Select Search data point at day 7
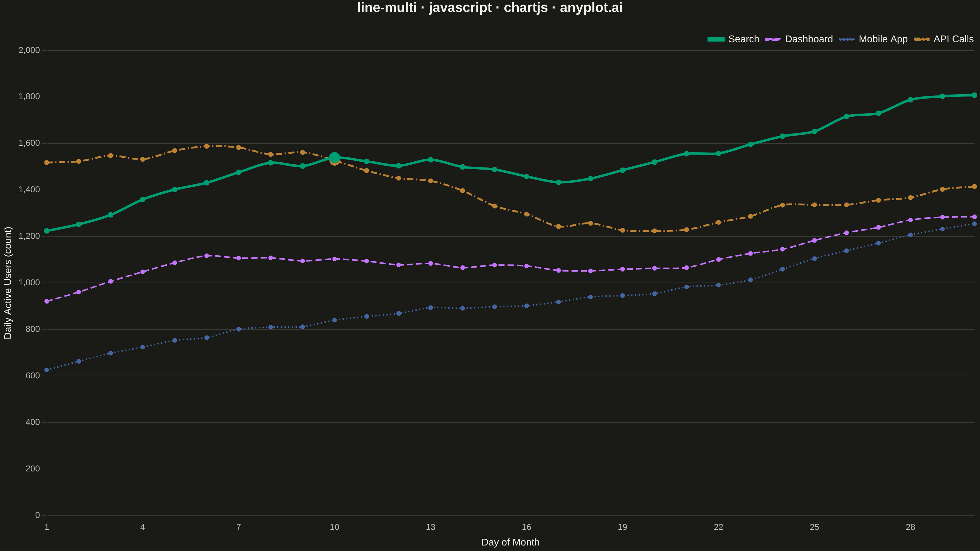The height and width of the screenshot is (551, 980). click(239, 172)
